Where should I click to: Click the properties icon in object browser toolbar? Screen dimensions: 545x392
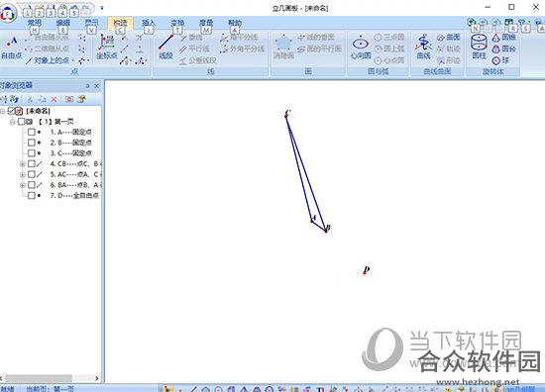(81, 99)
